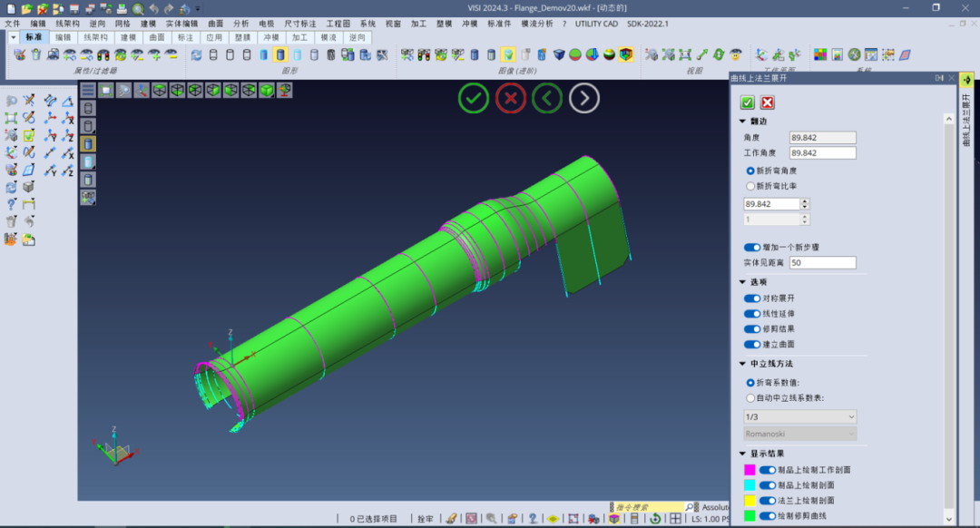Image resolution: width=980 pixels, height=528 pixels.
Task: Click the undo arrow in quick toolbar
Action: click(x=153, y=9)
